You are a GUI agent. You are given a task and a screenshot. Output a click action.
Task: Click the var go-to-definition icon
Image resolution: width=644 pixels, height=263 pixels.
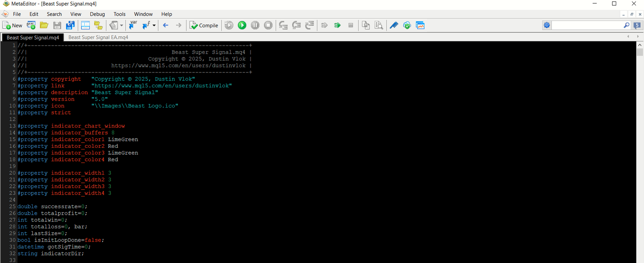coord(133,25)
